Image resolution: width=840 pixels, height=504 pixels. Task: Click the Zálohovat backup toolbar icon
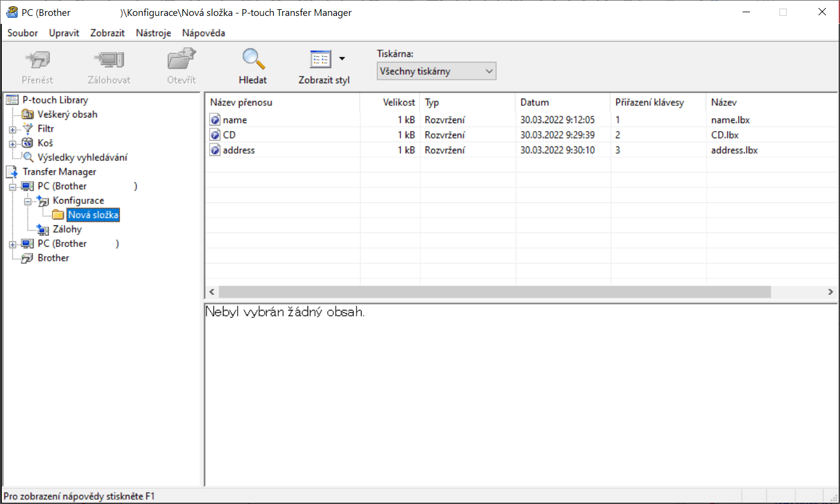pos(108,60)
